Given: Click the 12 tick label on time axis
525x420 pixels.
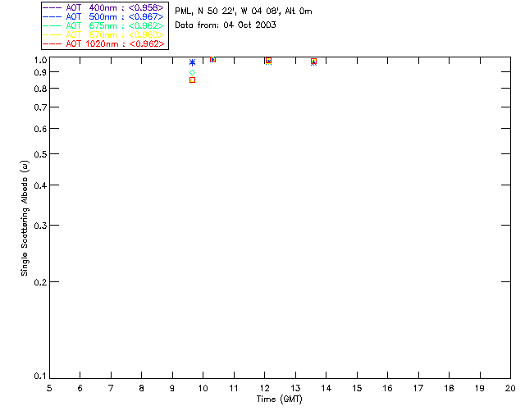Looking at the screenshot, I should (x=264, y=388).
